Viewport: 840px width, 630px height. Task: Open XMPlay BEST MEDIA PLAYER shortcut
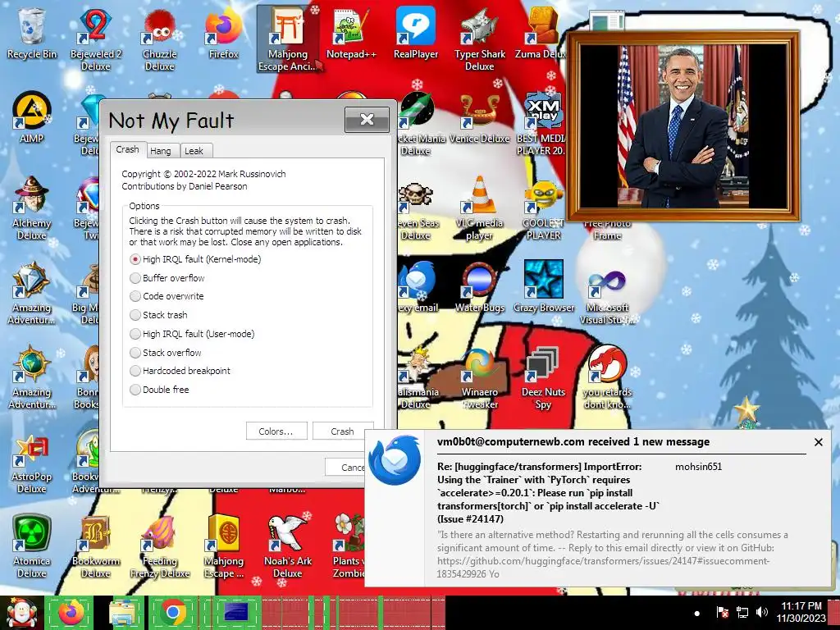pos(541,123)
